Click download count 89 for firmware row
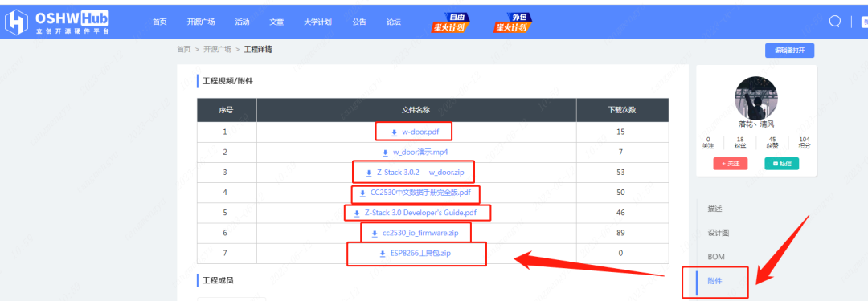The height and width of the screenshot is (301, 868). pyautogui.click(x=620, y=233)
